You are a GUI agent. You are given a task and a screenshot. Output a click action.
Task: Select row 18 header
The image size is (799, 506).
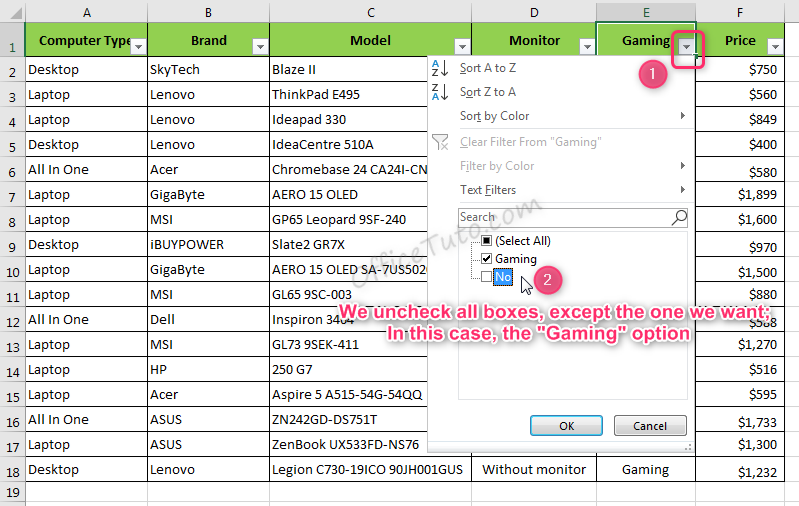[x=12, y=469]
